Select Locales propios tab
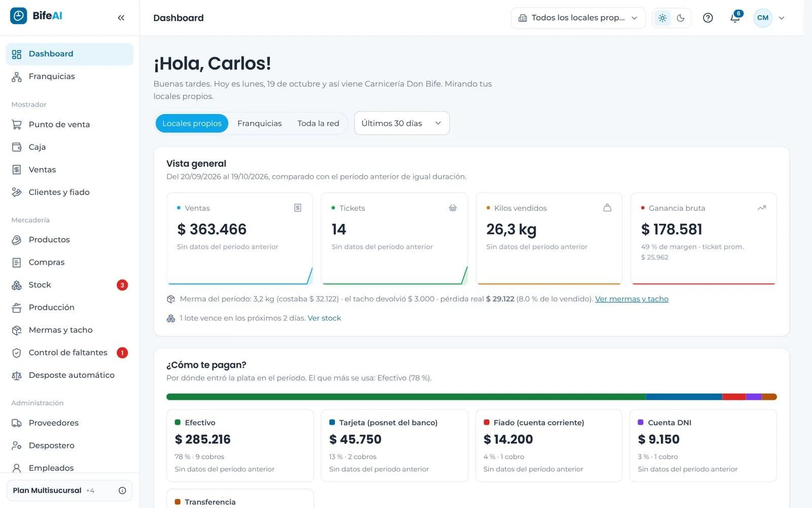Image resolution: width=812 pixels, height=508 pixels. point(192,123)
